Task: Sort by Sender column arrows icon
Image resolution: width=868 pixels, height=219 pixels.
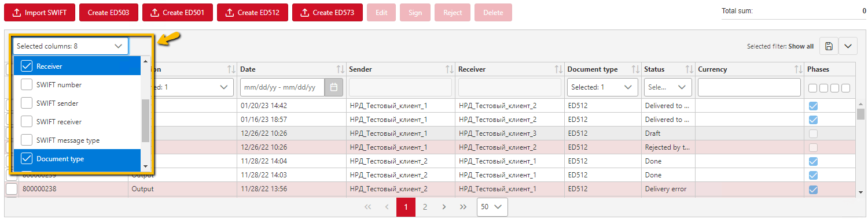Action: coord(450,69)
